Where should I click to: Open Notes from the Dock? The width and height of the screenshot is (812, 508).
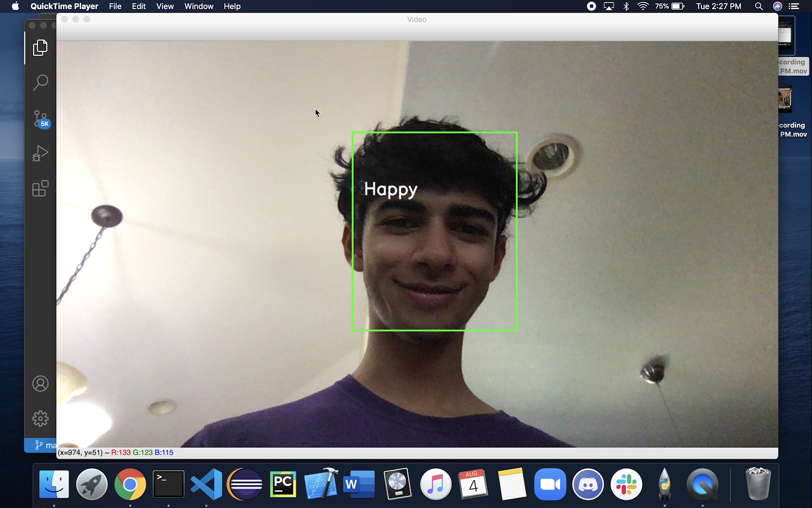[x=512, y=484]
